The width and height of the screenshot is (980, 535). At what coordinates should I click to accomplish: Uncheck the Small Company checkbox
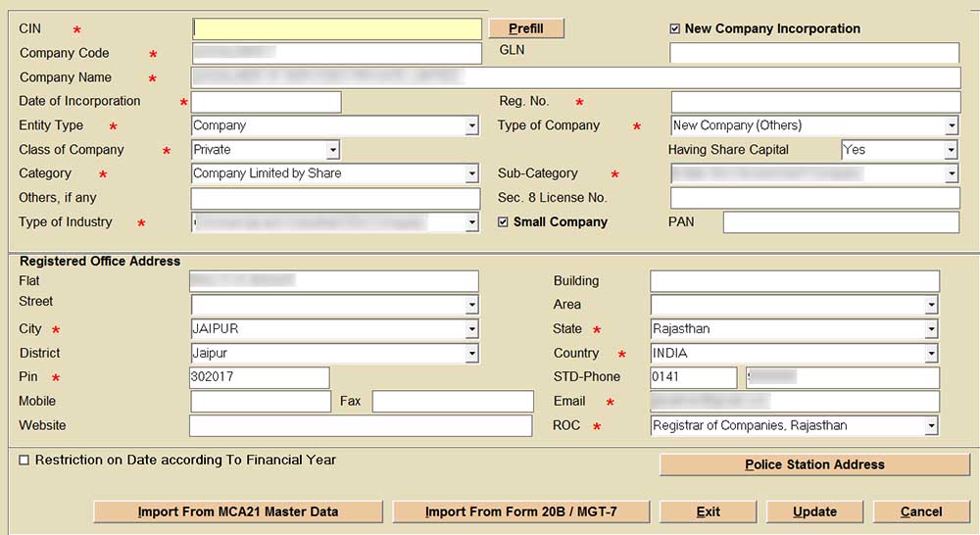(x=503, y=222)
